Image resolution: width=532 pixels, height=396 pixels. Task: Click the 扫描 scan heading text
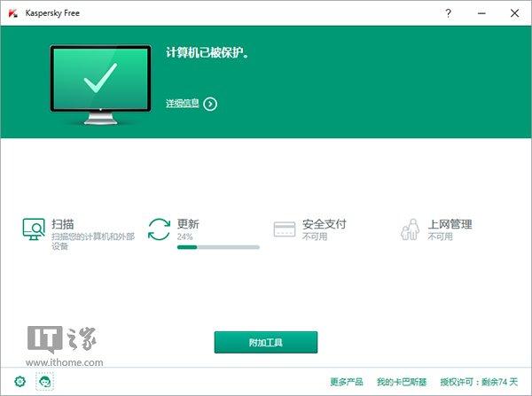[63, 224]
